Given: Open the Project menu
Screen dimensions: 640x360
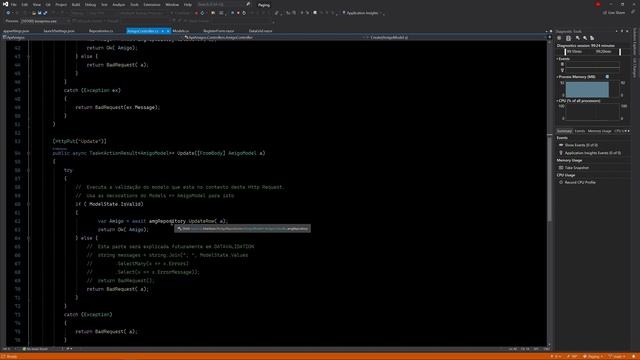Looking at the screenshot, I should (61, 5).
